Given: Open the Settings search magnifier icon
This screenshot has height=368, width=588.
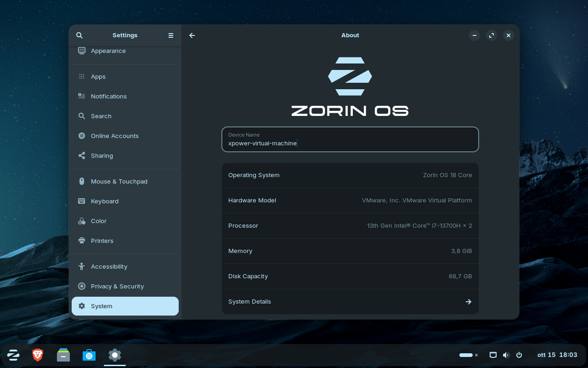Looking at the screenshot, I should pos(79,35).
